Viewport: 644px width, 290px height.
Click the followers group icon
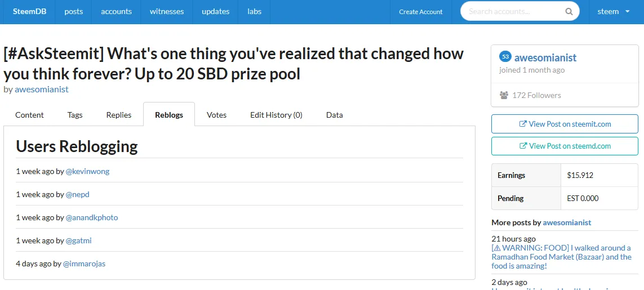coord(504,95)
